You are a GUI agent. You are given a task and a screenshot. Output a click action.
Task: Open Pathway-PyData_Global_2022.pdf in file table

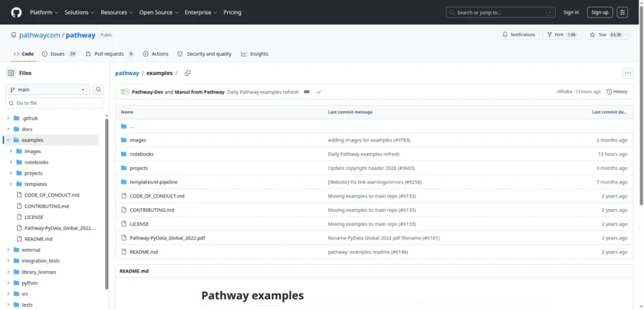[x=167, y=238]
